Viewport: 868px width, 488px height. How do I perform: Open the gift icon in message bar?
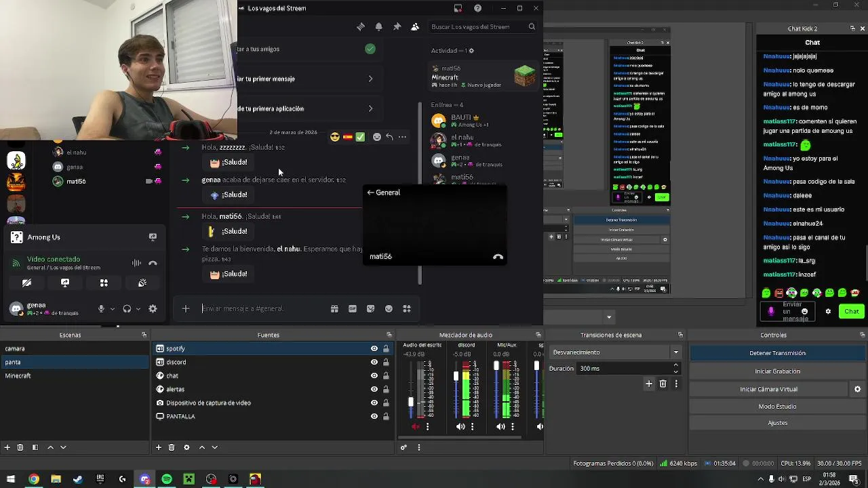point(334,308)
